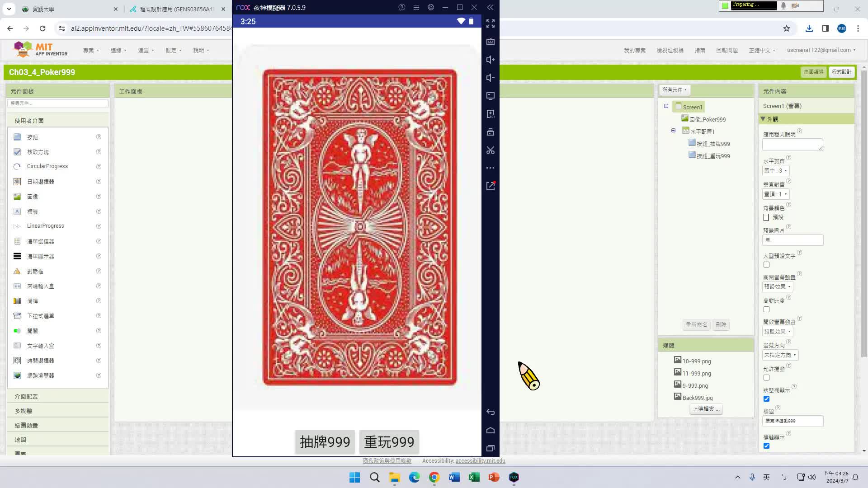Viewport: 868px width, 488px height.
Task: Select the 圖像 component in palette
Action: click(33, 197)
